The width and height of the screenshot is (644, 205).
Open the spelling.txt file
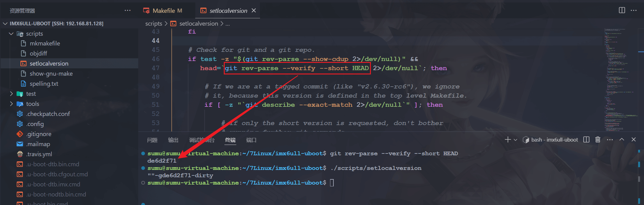click(x=44, y=84)
